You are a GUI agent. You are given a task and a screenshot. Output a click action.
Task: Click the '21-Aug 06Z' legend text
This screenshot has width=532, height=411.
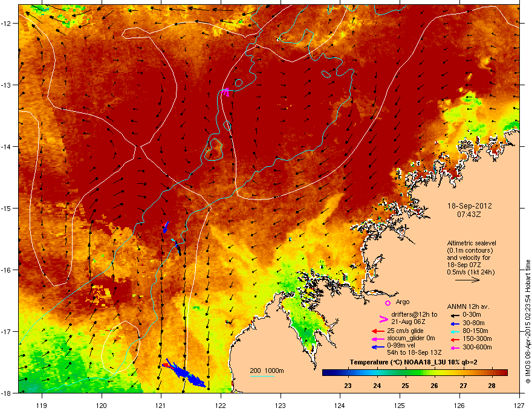click(408, 322)
